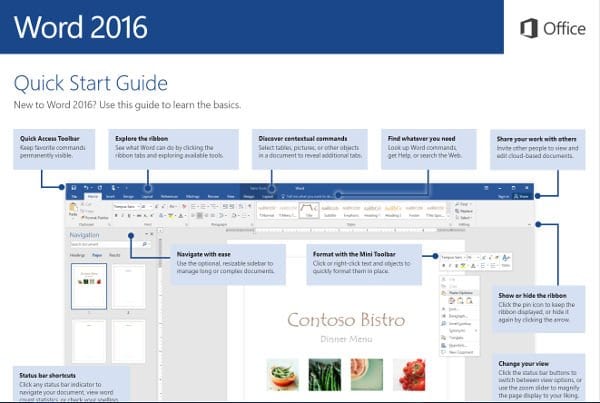This screenshot has width=600, height=403.
Task: Toggle Align Left in Paragraph group
Action: [x=193, y=216]
